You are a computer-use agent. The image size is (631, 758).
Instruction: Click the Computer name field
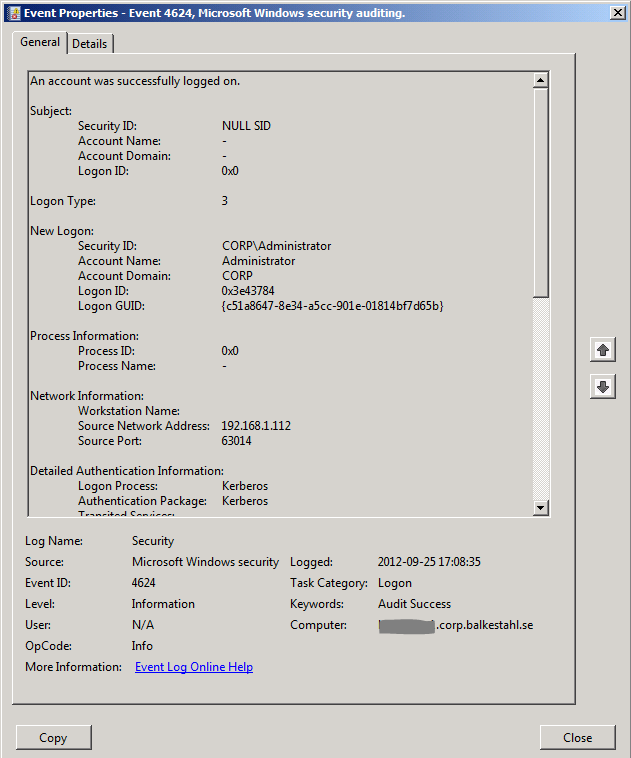point(455,625)
